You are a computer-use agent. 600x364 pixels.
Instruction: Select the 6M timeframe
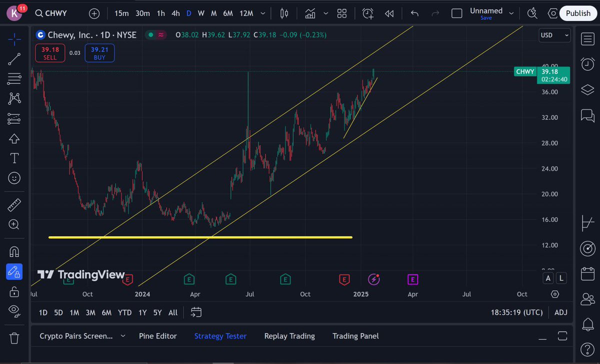coord(228,13)
